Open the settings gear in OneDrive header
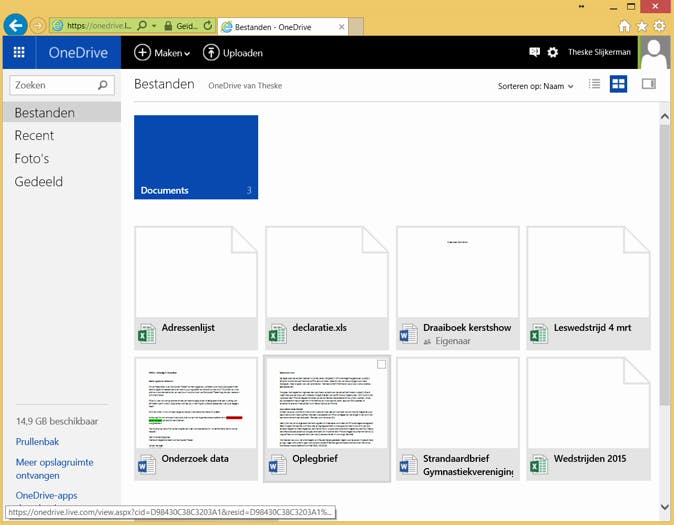The width and height of the screenshot is (674, 525). pyautogui.click(x=553, y=52)
